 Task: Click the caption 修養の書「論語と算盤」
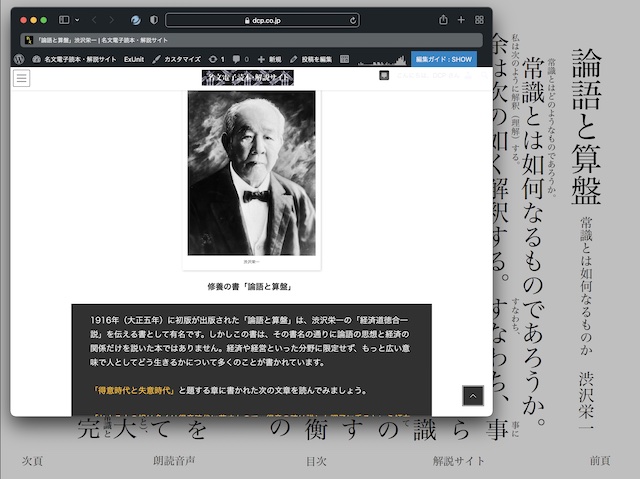coord(250,286)
